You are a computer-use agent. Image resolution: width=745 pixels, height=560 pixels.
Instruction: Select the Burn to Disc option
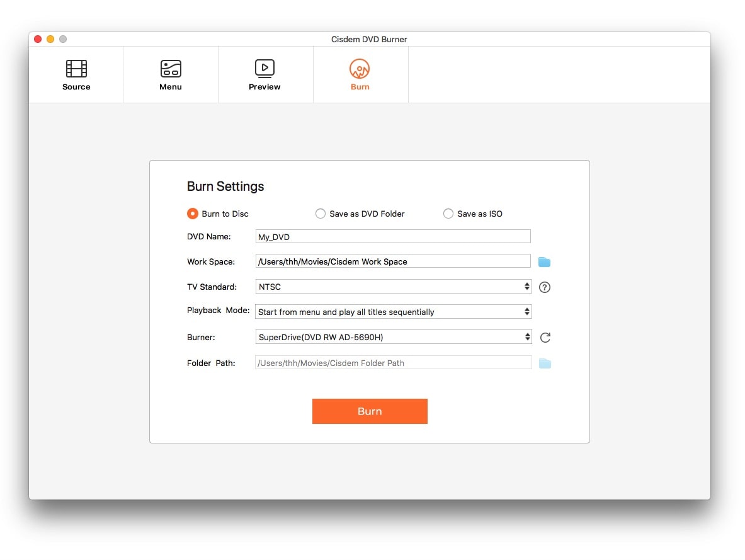[193, 214]
